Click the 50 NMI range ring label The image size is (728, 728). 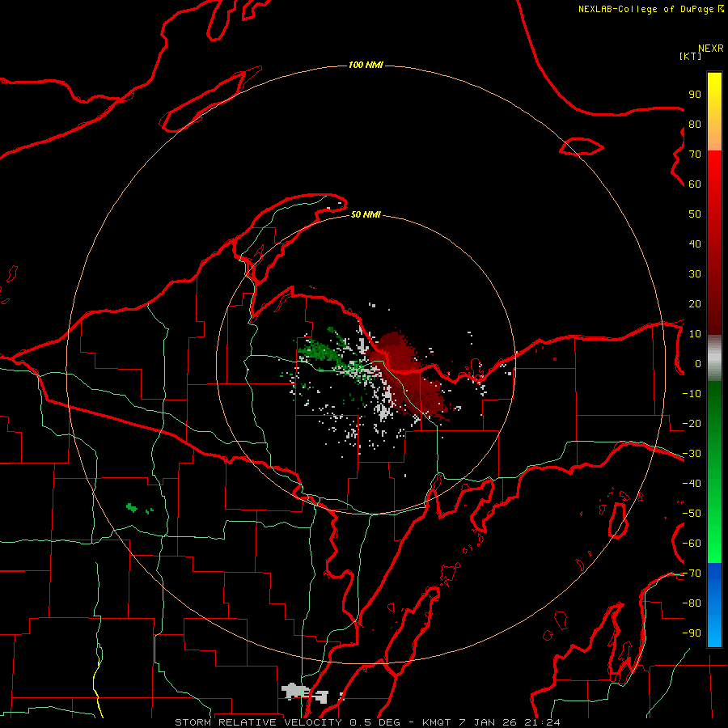[x=366, y=214]
